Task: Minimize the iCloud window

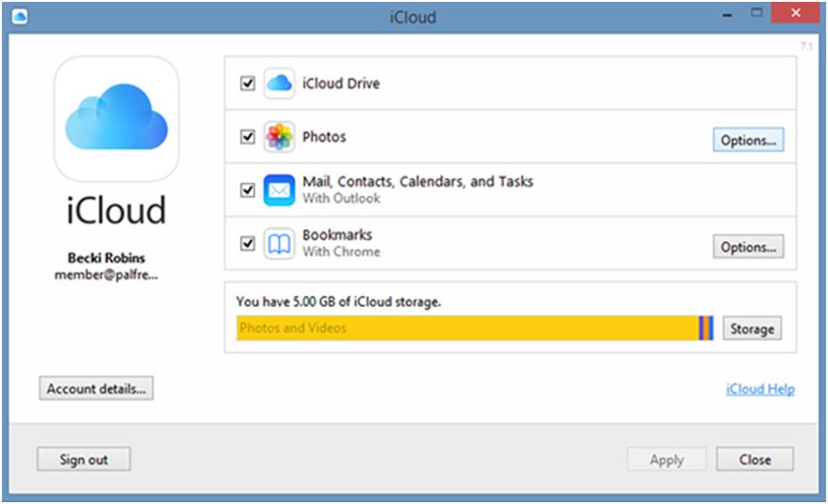Action: (x=727, y=15)
